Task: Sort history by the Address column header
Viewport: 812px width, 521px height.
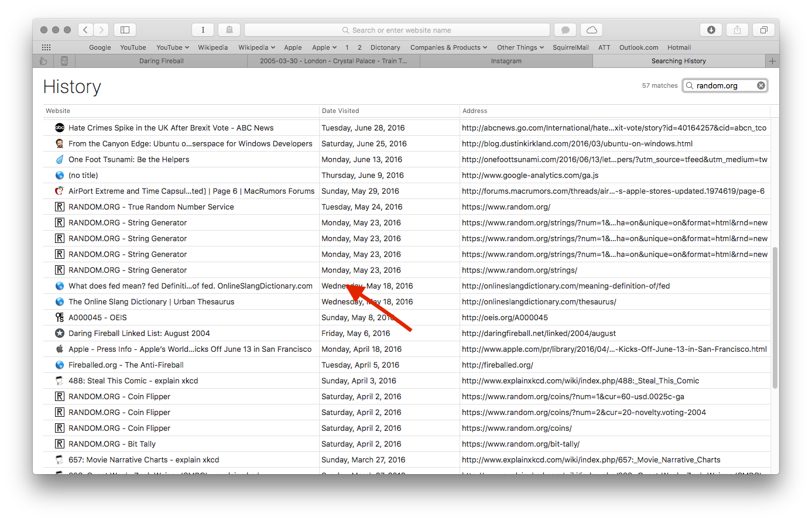Action: point(615,111)
